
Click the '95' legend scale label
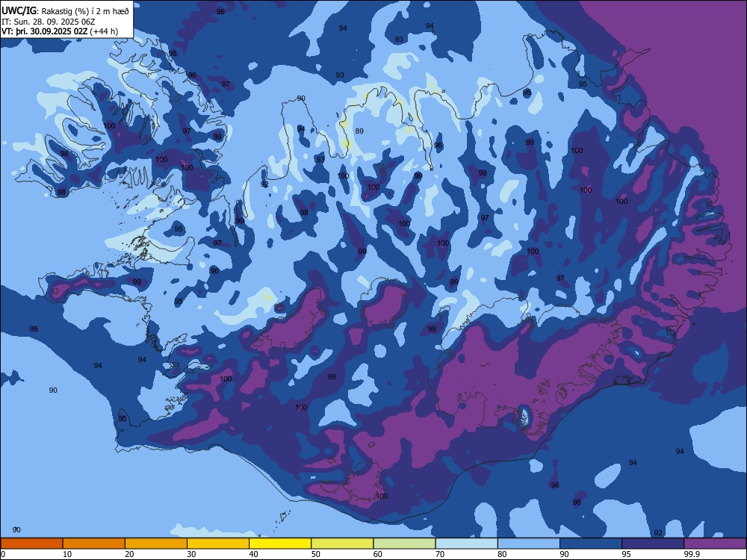pos(627,554)
